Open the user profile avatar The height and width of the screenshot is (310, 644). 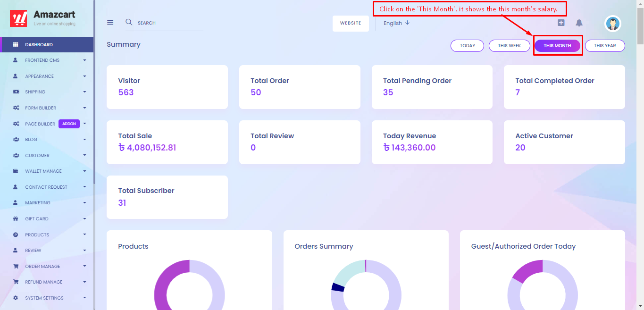point(613,24)
